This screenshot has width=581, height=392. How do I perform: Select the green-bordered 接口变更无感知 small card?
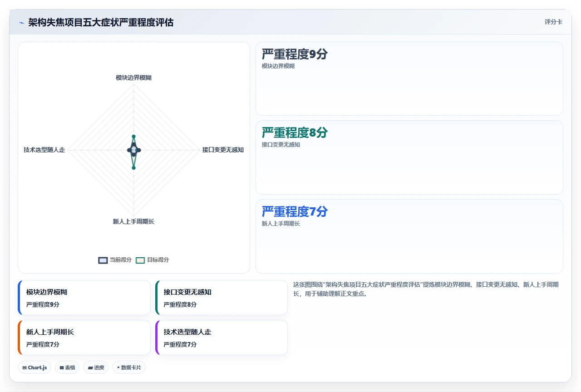(222, 298)
